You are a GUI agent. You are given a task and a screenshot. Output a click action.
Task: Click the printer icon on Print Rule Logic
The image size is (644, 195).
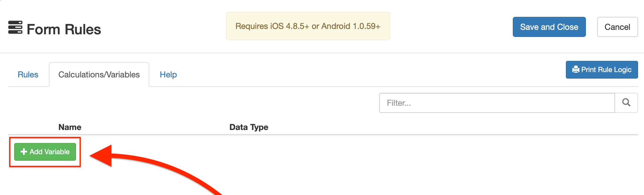pyautogui.click(x=575, y=69)
